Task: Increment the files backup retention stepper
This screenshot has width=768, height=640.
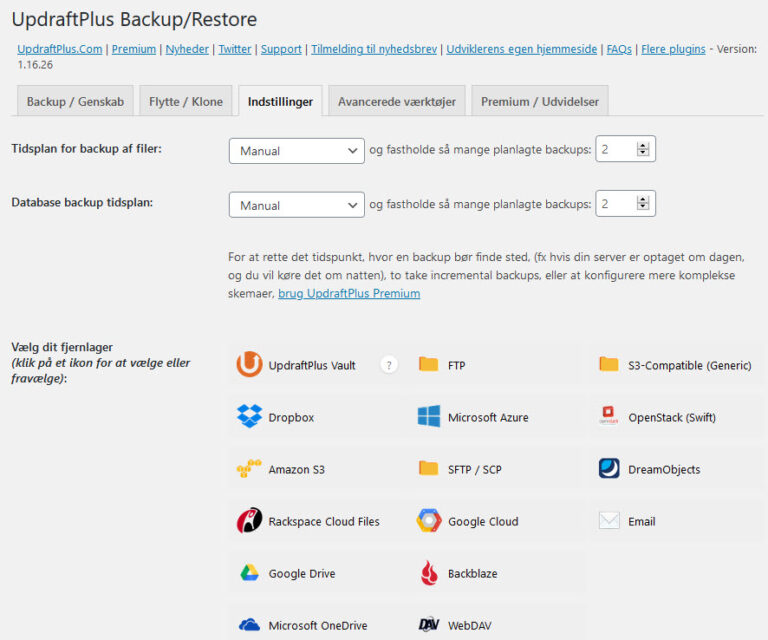Action: 643,145
